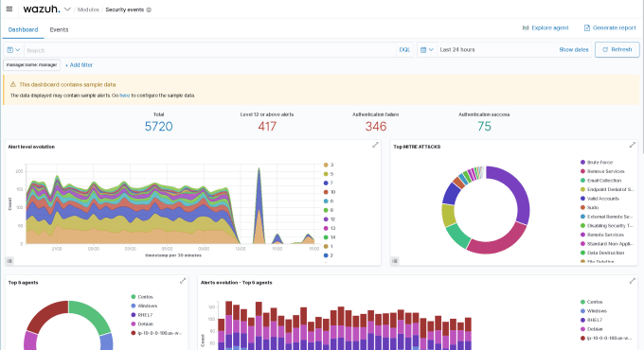Open the main hamburger menu
Screen dimensions: 644x350
(x=9, y=9)
